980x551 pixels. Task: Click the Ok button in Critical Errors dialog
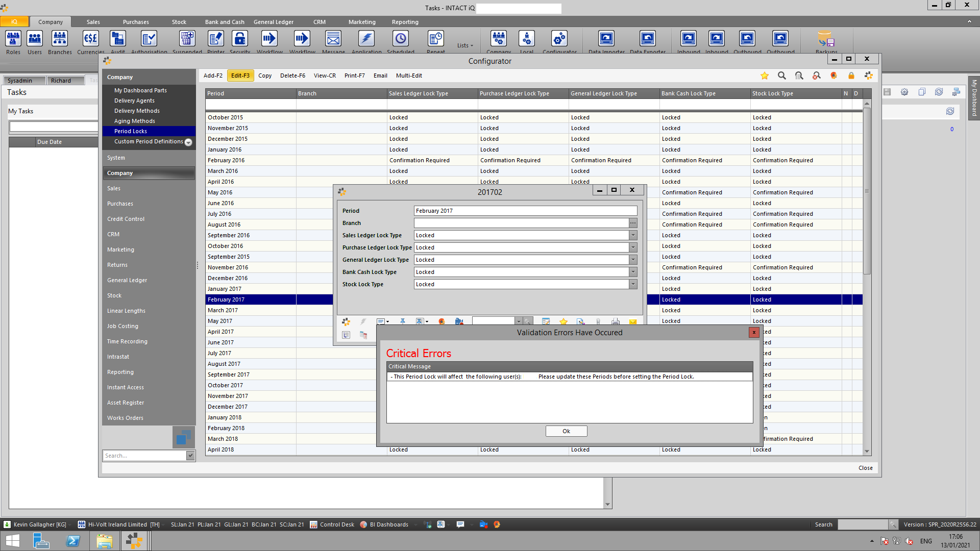[x=567, y=431]
